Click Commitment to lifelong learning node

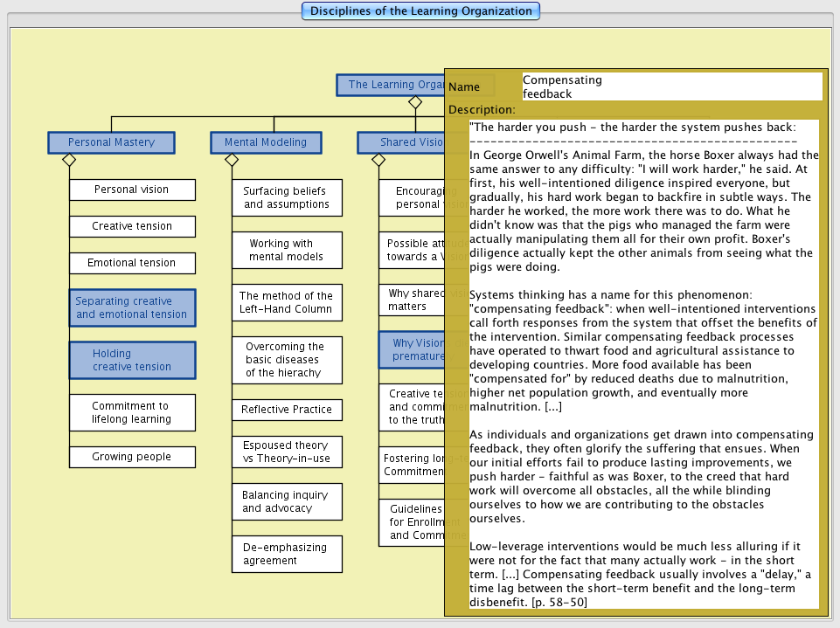pos(132,412)
